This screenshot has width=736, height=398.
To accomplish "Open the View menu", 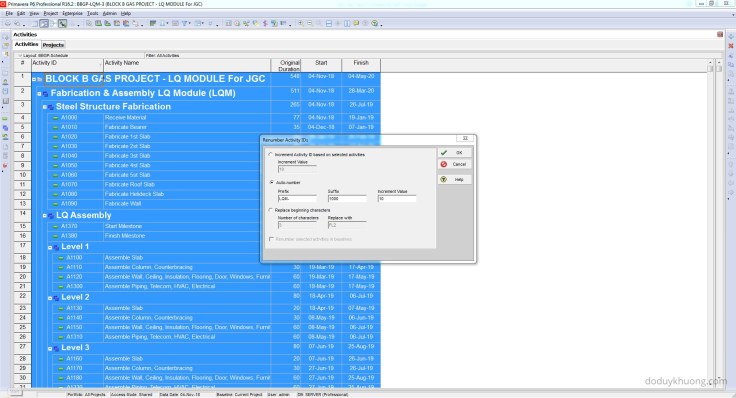I will pyautogui.click(x=34, y=14).
